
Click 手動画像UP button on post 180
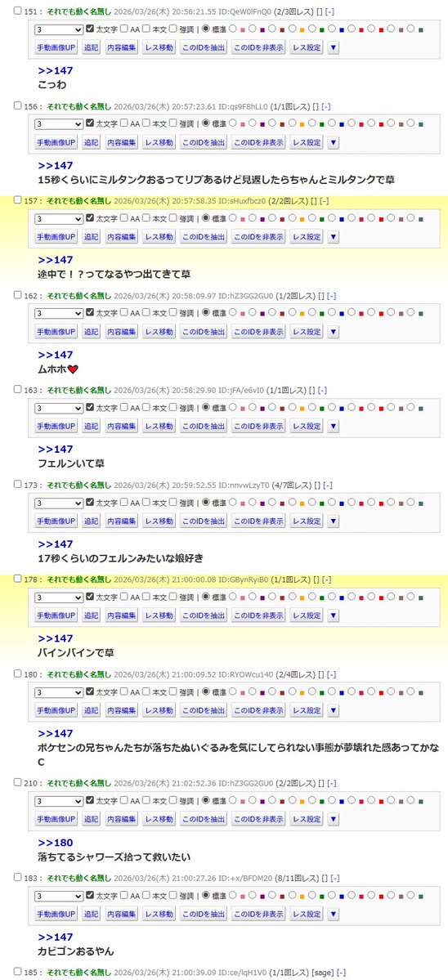coord(56,710)
